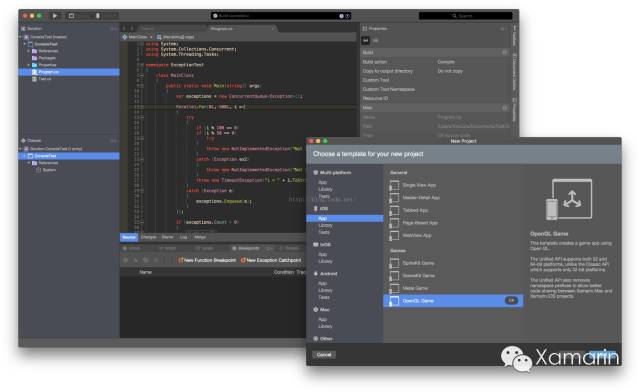This screenshot has height=392, width=640.
Task: Click the Resource ID property row
Action: (x=436, y=98)
